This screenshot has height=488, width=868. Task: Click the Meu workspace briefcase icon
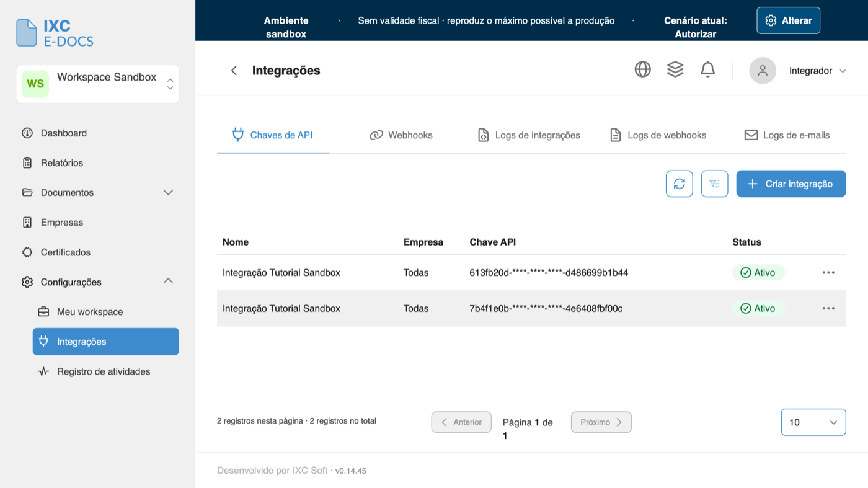tap(43, 311)
